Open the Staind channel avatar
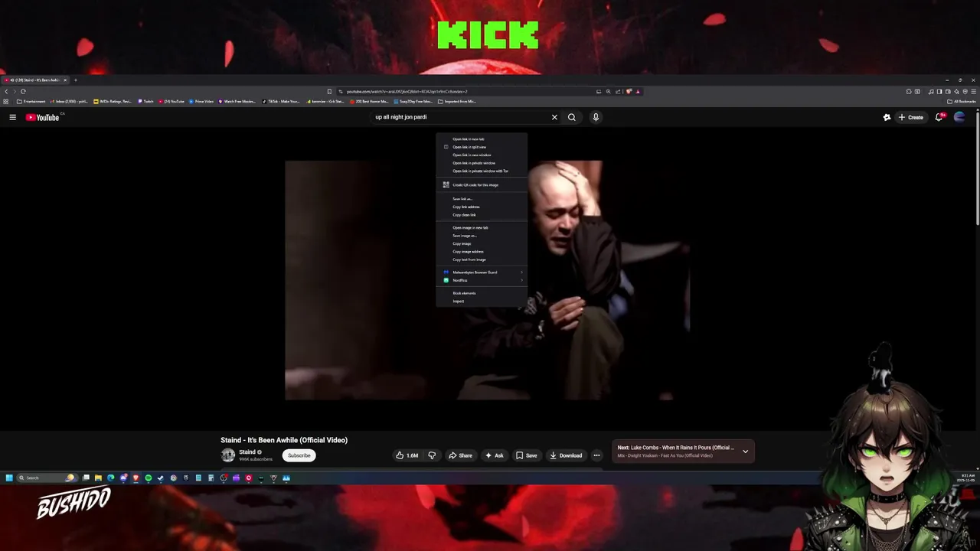The image size is (980, 551). pos(228,455)
